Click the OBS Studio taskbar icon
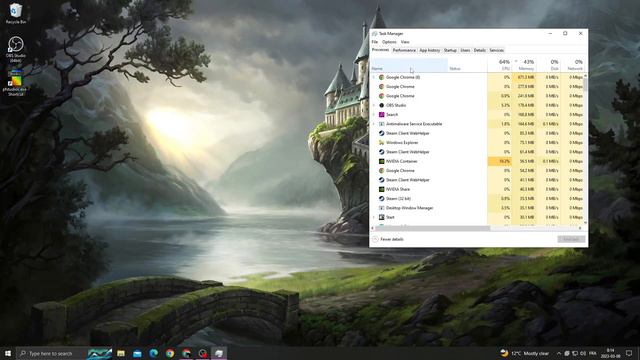The height and width of the screenshot is (360, 640). tap(203, 353)
